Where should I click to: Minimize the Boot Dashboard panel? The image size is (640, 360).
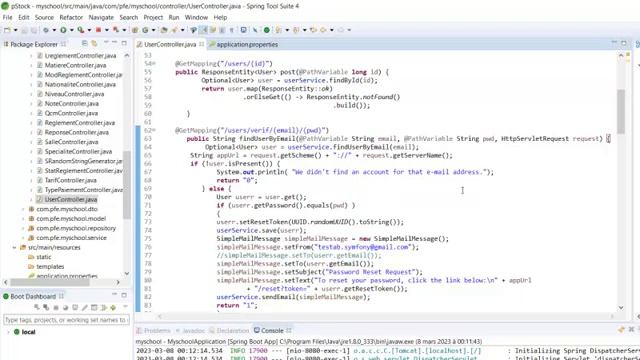click(115, 294)
